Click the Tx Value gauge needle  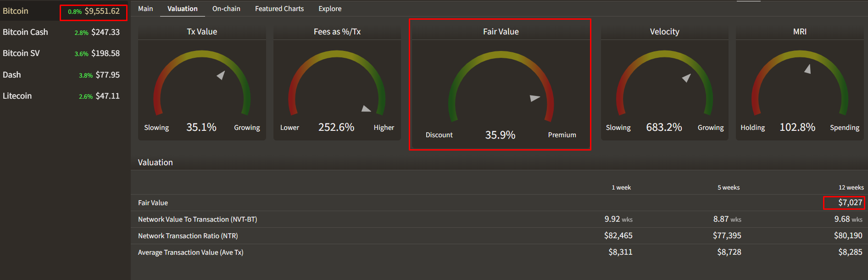tap(221, 75)
